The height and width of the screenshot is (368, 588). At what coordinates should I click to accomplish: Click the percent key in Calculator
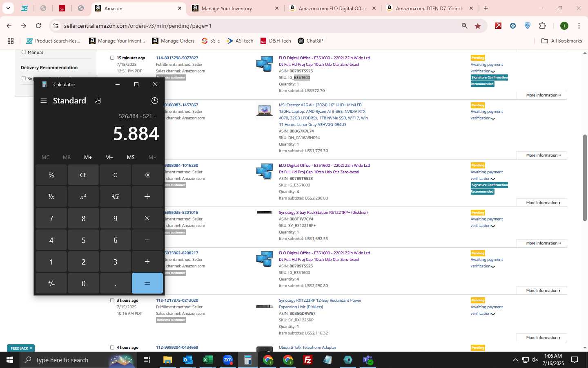coord(51,175)
